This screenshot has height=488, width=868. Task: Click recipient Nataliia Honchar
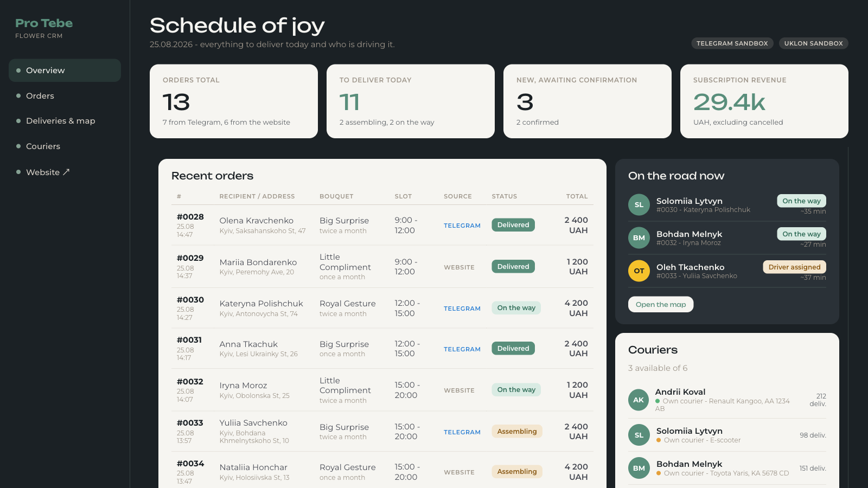(x=253, y=467)
